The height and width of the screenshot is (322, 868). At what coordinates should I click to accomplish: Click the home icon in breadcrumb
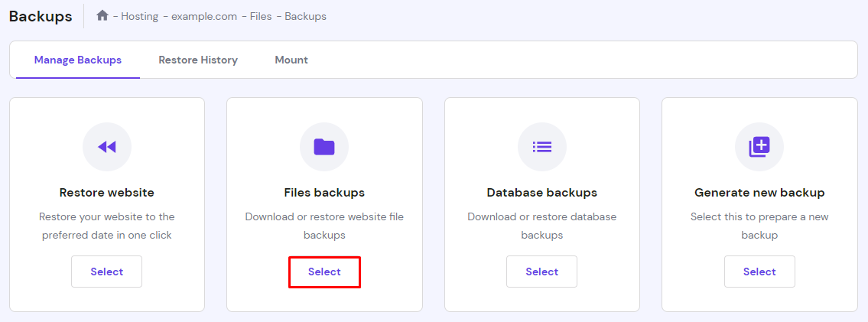tap(102, 15)
